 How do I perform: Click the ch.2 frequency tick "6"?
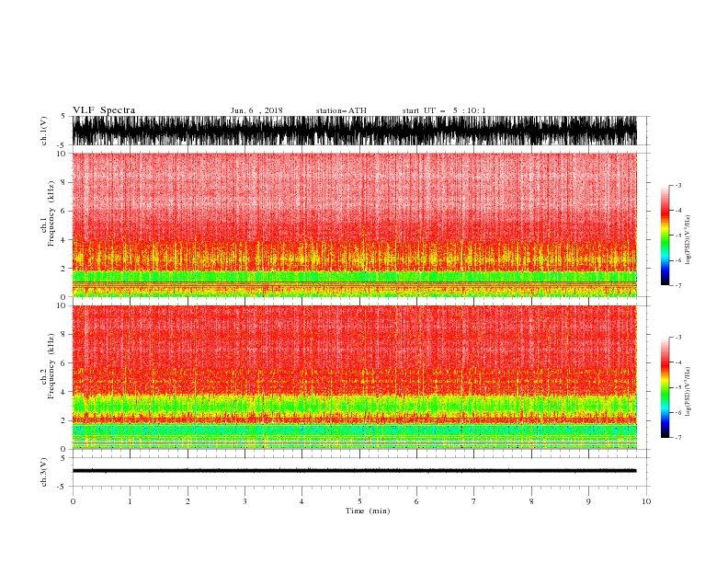(x=63, y=362)
